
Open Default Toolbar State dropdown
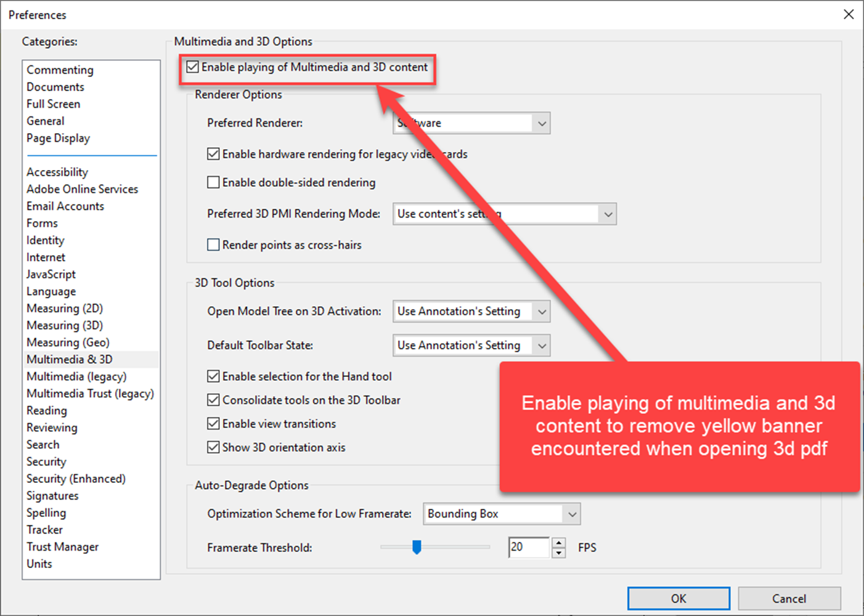click(x=541, y=346)
